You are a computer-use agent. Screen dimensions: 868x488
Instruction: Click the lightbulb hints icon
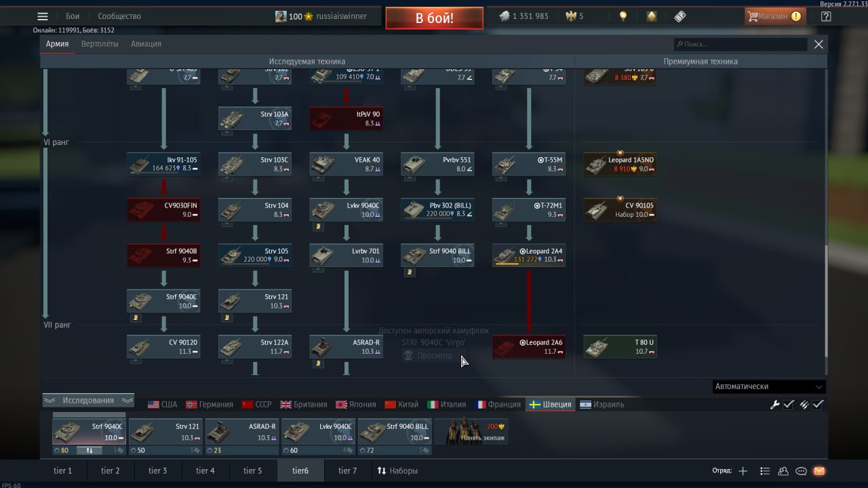(x=623, y=16)
